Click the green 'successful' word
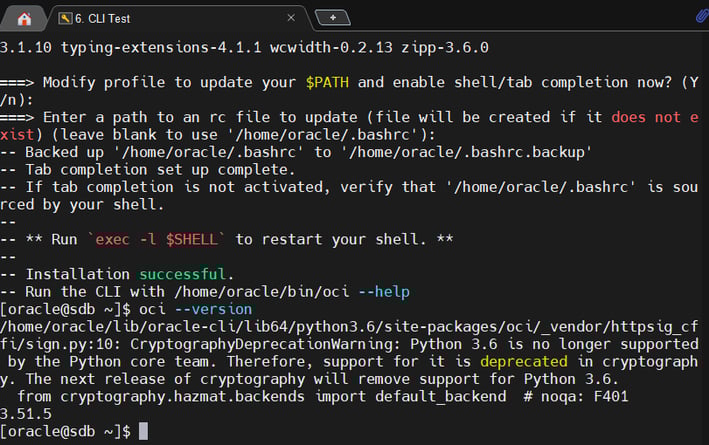This screenshot has height=445, width=709. (182, 274)
